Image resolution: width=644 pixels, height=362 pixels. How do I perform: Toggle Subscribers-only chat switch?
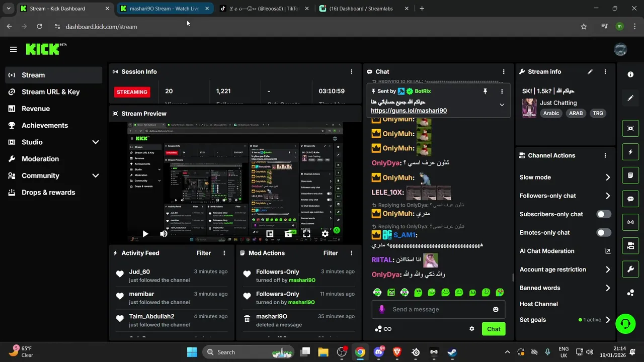(603, 214)
